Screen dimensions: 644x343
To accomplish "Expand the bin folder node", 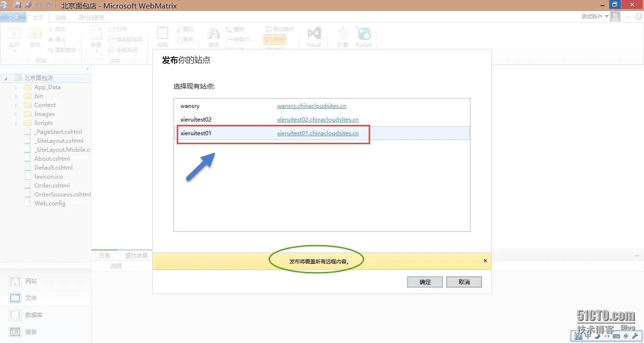I will click(x=16, y=96).
